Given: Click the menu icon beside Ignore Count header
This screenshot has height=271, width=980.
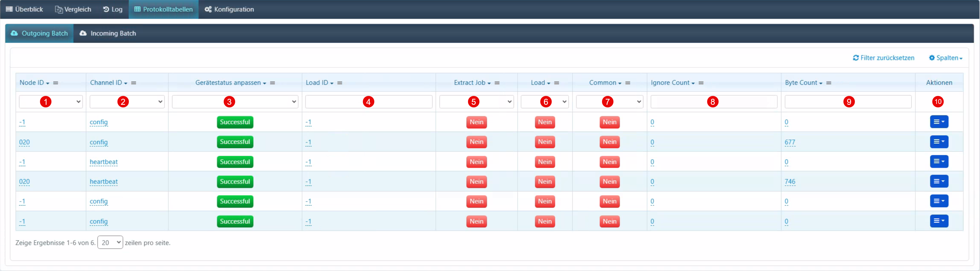Looking at the screenshot, I should pos(701,83).
